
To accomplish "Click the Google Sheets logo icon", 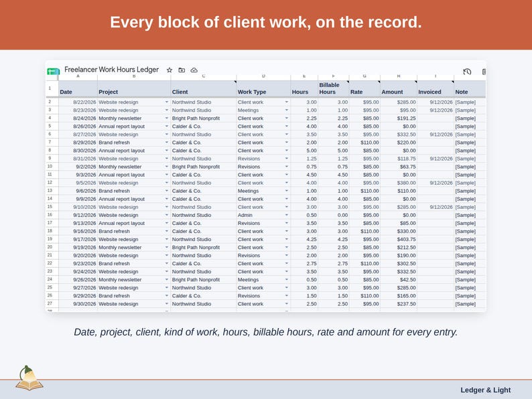I will click(53, 71).
